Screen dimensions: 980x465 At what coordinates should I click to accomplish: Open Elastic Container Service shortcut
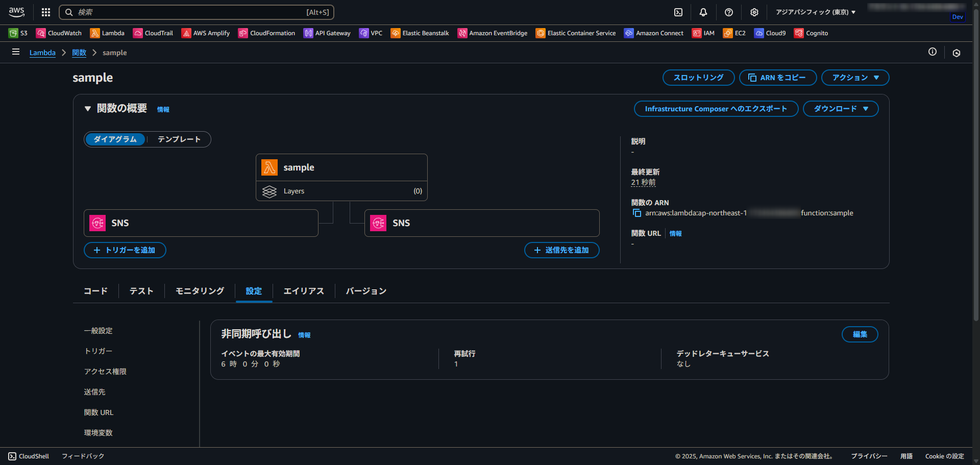[x=576, y=33]
